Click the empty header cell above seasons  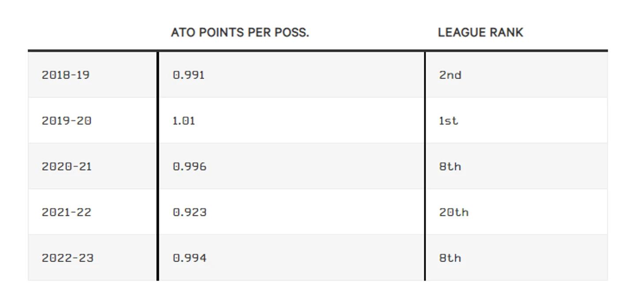(x=93, y=33)
